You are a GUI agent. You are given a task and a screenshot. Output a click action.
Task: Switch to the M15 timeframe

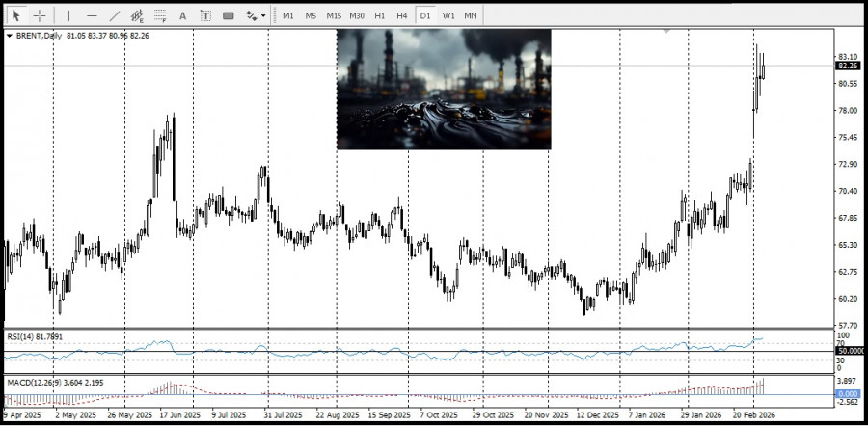pyautogui.click(x=334, y=15)
